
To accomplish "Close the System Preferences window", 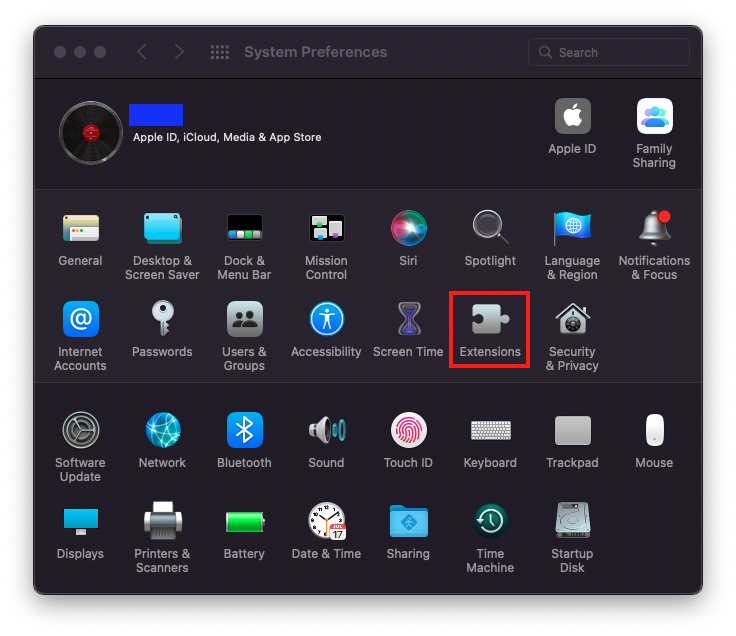I will pyautogui.click(x=60, y=52).
